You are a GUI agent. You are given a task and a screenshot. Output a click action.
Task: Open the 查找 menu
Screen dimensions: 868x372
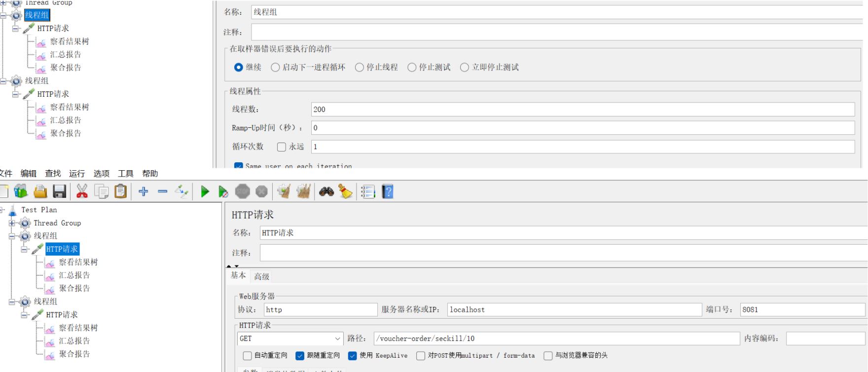point(53,173)
